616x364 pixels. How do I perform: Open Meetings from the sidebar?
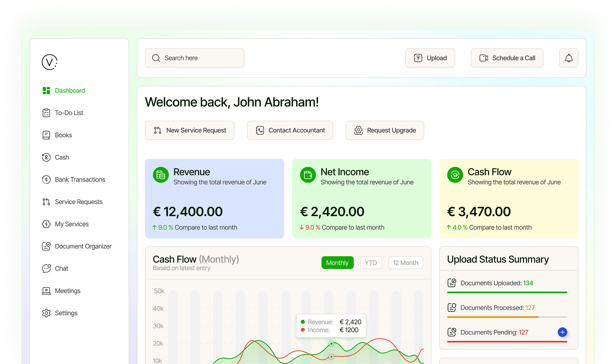coord(61,291)
